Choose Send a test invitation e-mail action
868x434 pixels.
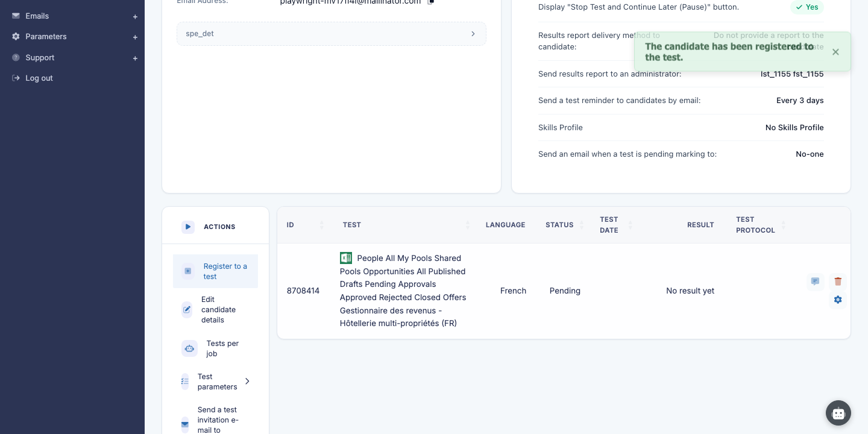tap(215, 420)
